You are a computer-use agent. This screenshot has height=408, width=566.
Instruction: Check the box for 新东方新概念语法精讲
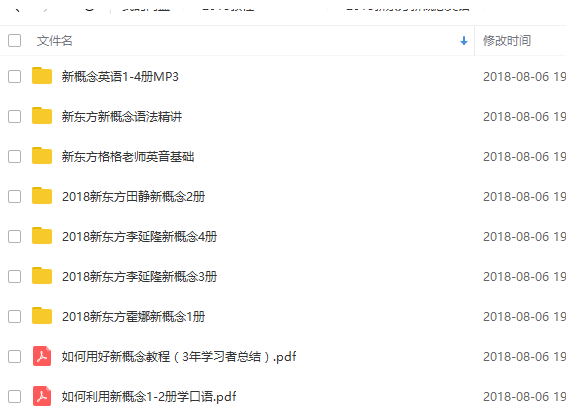tap(14, 117)
